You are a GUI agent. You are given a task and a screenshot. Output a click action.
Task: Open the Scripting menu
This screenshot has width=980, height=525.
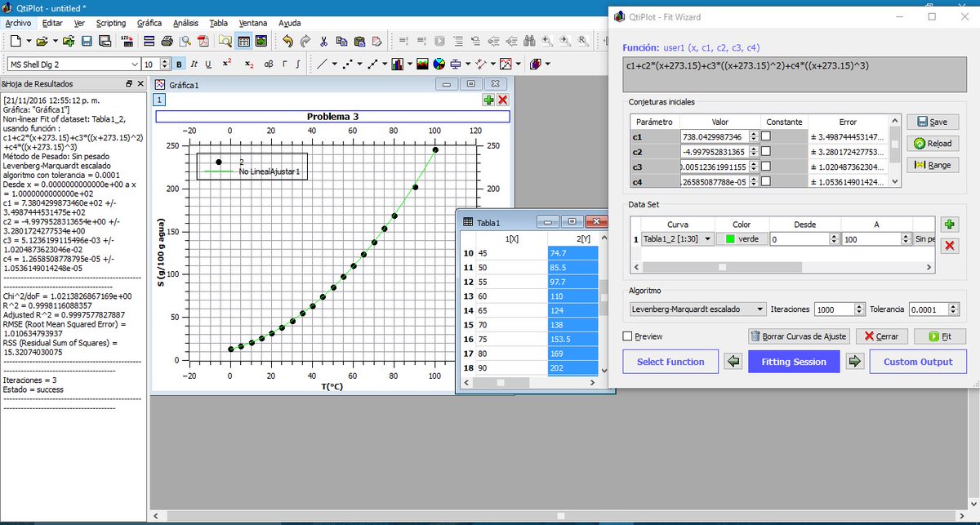[x=111, y=23]
